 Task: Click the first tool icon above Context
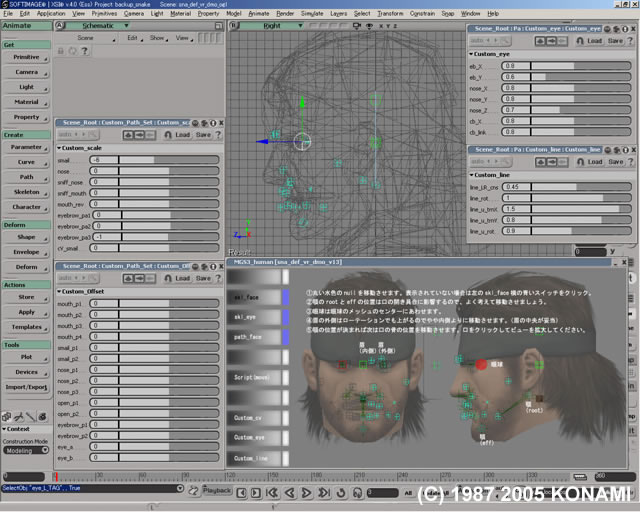[x=7, y=417]
